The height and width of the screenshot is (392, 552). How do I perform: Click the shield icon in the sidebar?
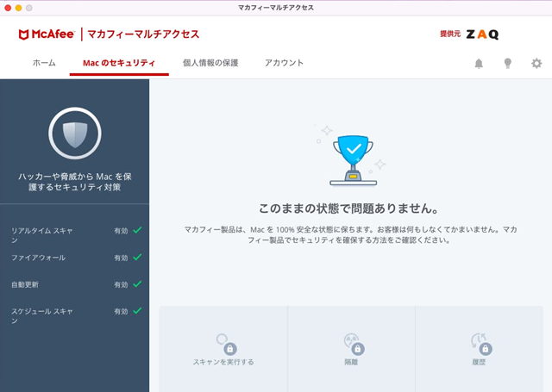(75, 134)
